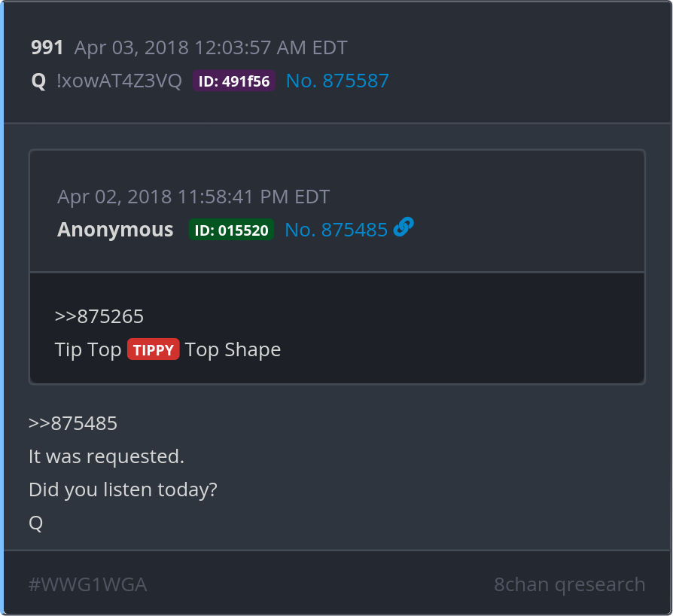Click post number 991 in the header

47,47
